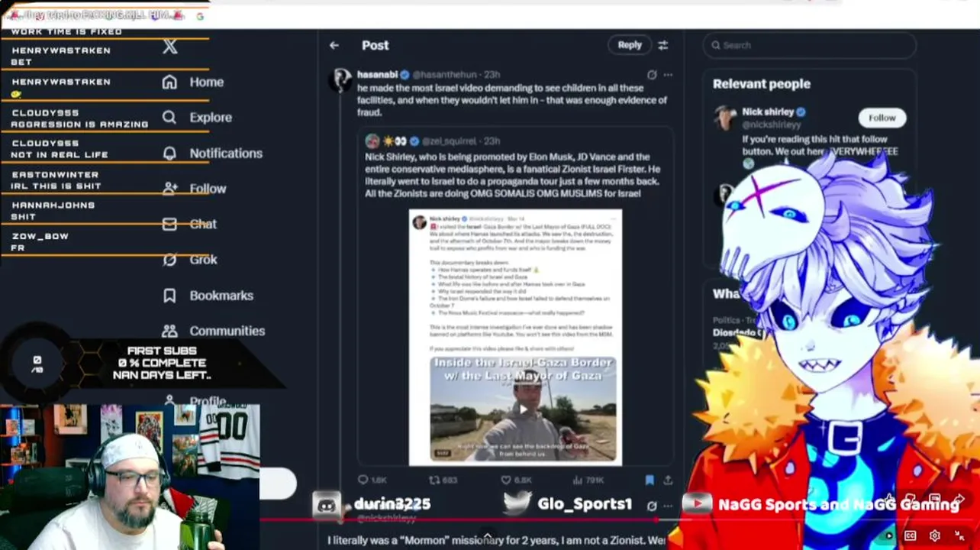The image size is (980, 550).
Task: Click the Reply button
Action: coord(630,45)
